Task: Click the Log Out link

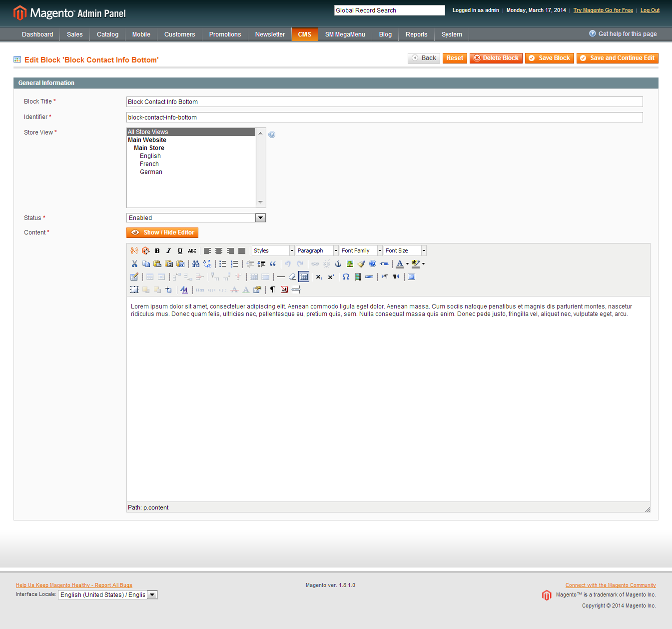Action: pos(650,10)
